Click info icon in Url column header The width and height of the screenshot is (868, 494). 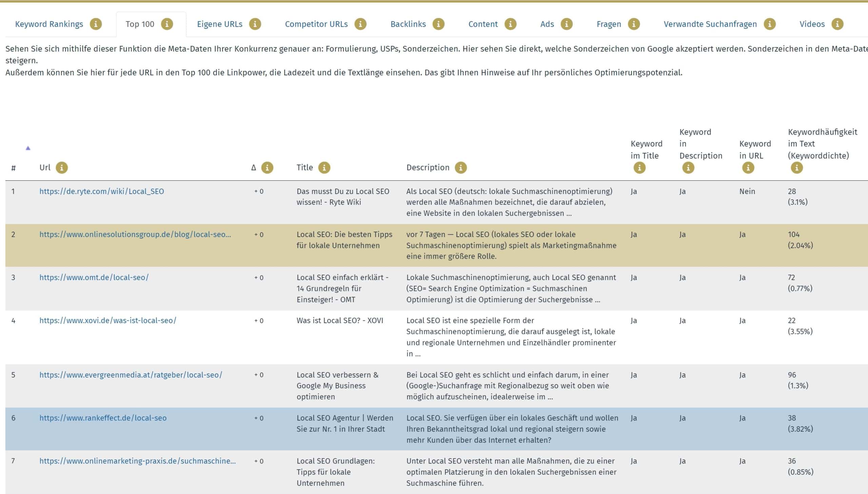(62, 167)
